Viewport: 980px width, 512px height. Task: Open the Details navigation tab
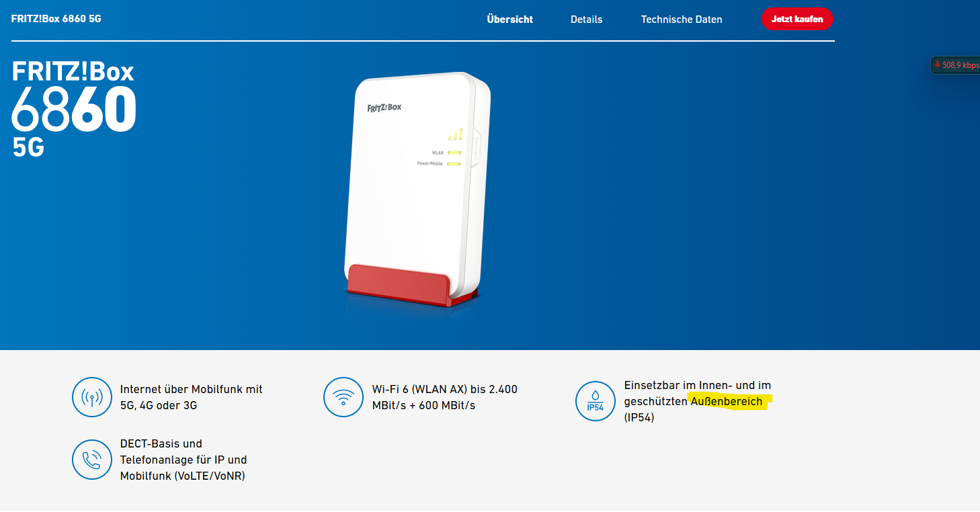click(x=586, y=19)
